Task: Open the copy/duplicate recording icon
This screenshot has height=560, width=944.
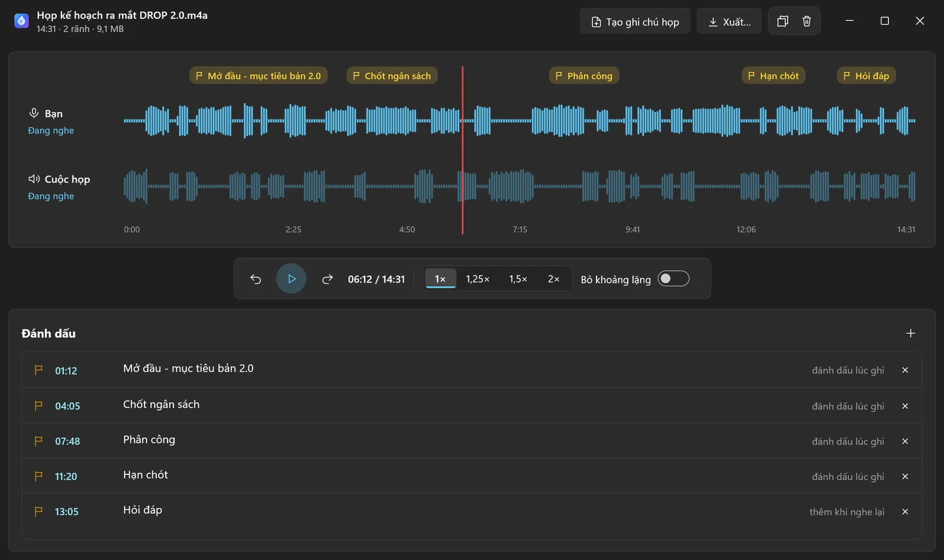Action: point(782,21)
